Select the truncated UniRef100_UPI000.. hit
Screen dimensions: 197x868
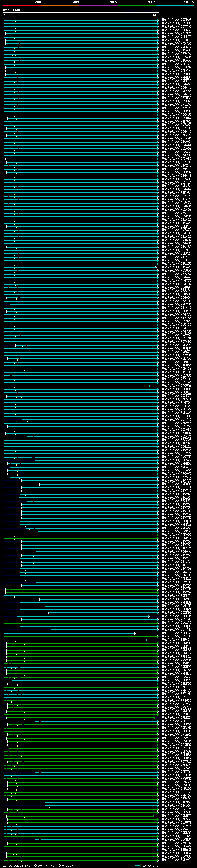[178, 470]
